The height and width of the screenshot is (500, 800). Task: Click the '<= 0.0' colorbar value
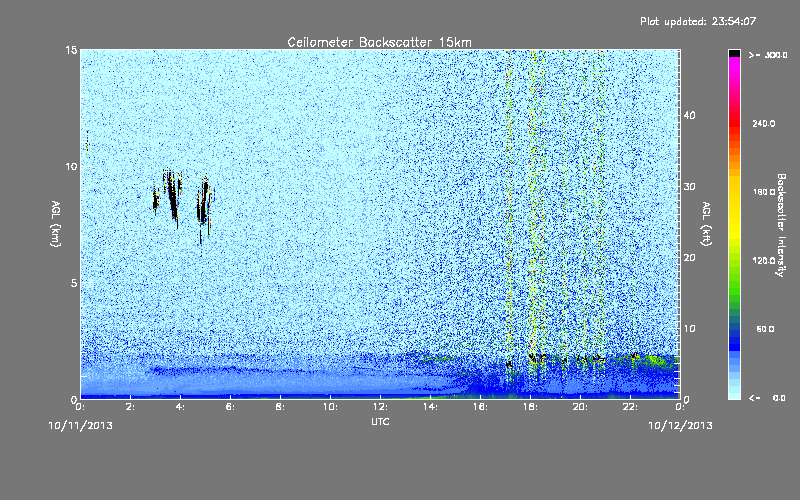tap(767, 398)
